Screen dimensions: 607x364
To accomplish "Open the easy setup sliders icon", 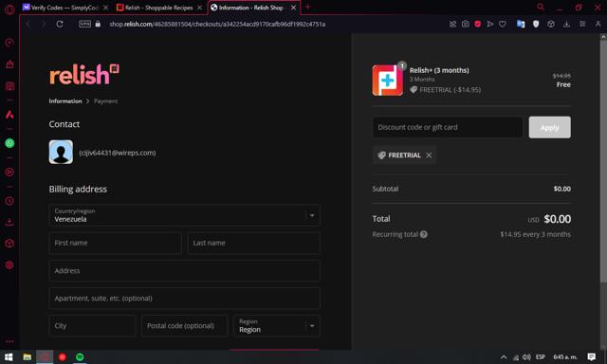I will [582, 24].
